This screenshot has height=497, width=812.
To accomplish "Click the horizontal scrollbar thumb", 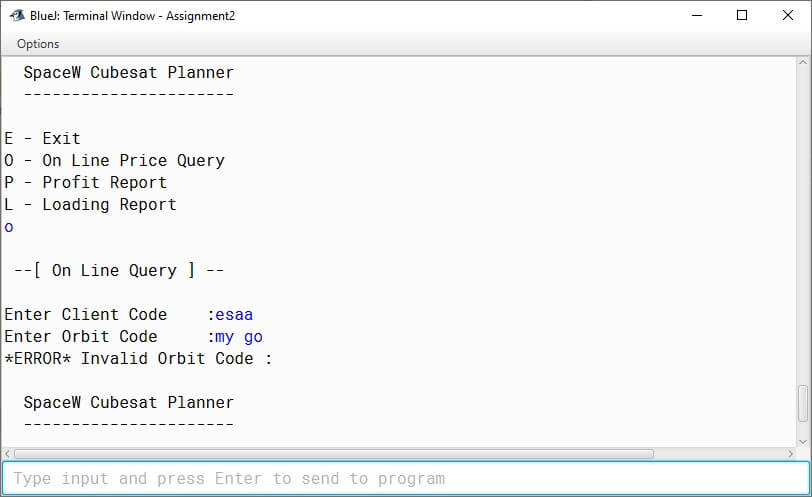I will 334,454.
